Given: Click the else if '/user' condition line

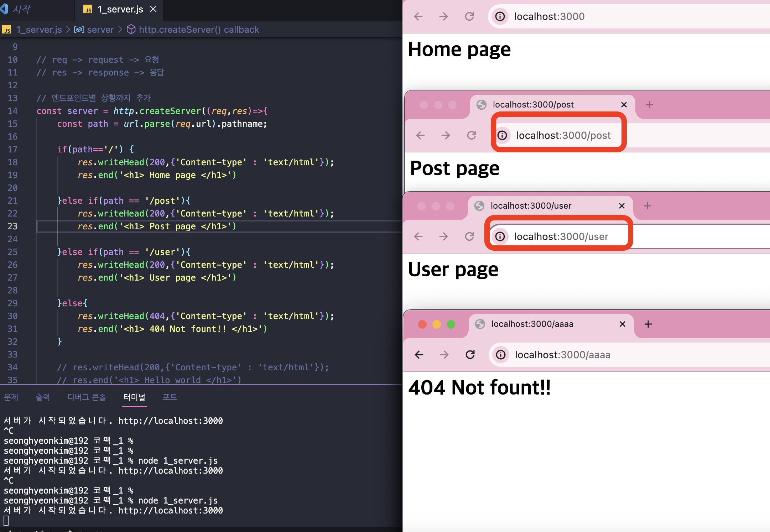Looking at the screenshot, I should (124, 252).
